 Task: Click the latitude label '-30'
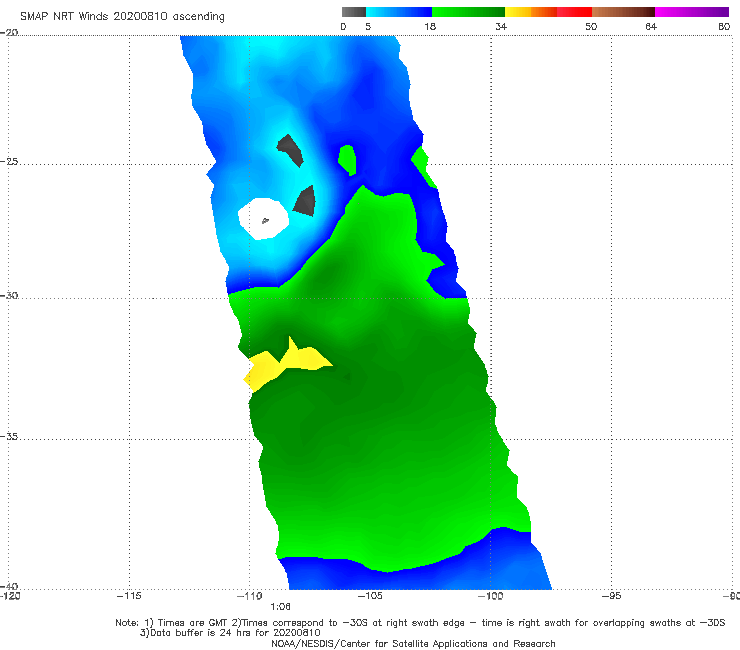[9, 295]
